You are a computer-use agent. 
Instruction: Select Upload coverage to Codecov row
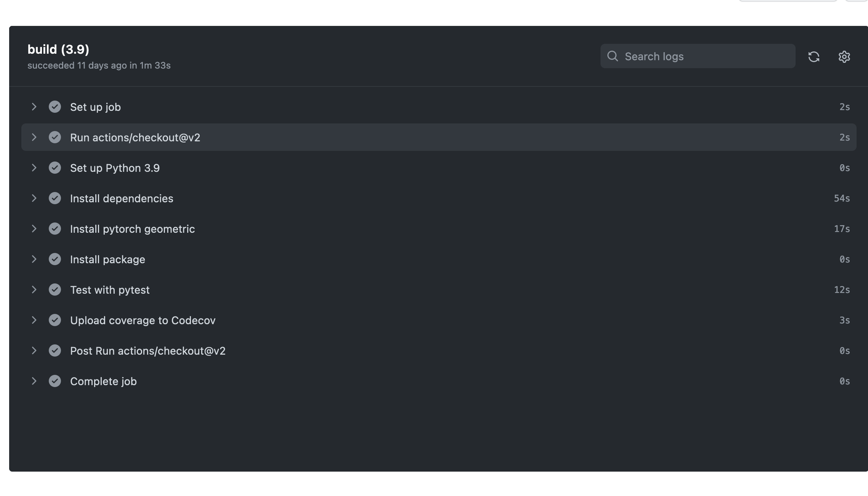point(143,320)
